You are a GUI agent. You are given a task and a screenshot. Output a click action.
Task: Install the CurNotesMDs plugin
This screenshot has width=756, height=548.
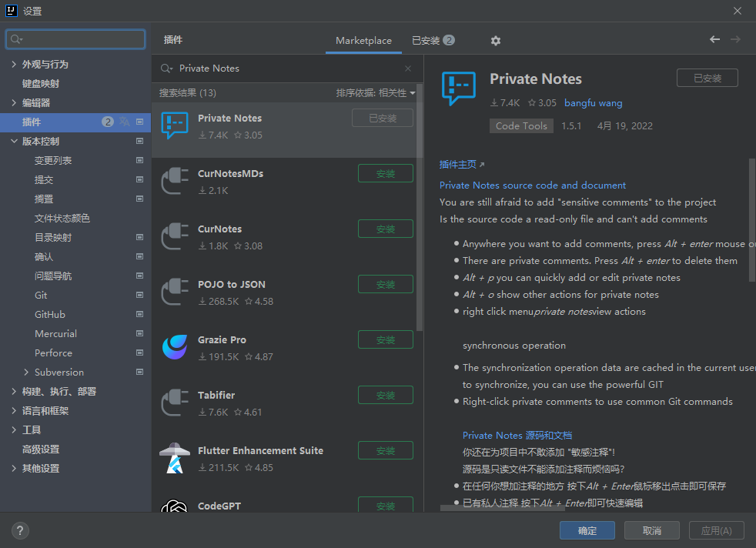click(385, 173)
